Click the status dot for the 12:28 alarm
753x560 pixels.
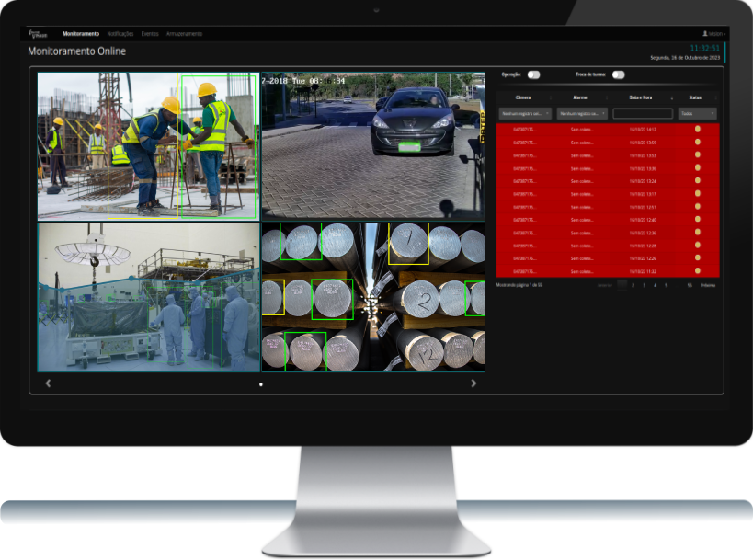click(x=697, y=245)
